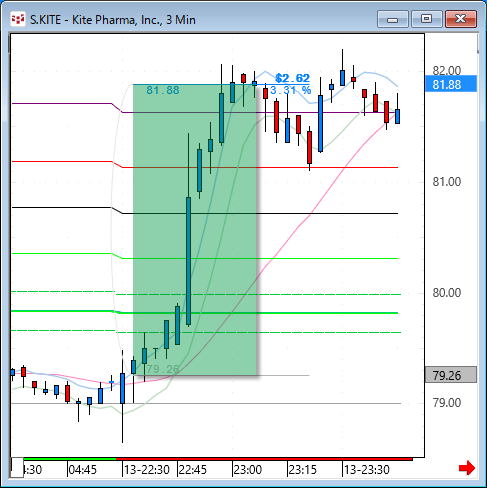Image resolution: width=487 pixels, height=488 pixels.
Task: Click the 80.00 price axis label
Action: coord(447,293)
